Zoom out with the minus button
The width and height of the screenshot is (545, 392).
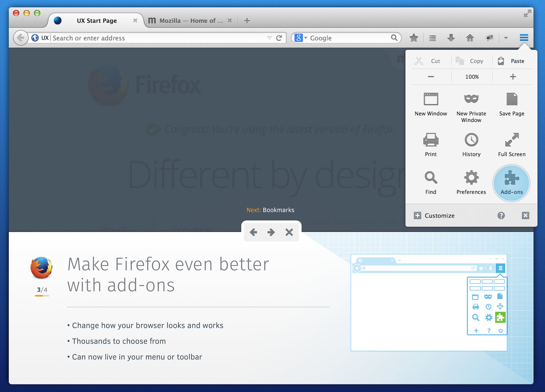pos(431,77)
